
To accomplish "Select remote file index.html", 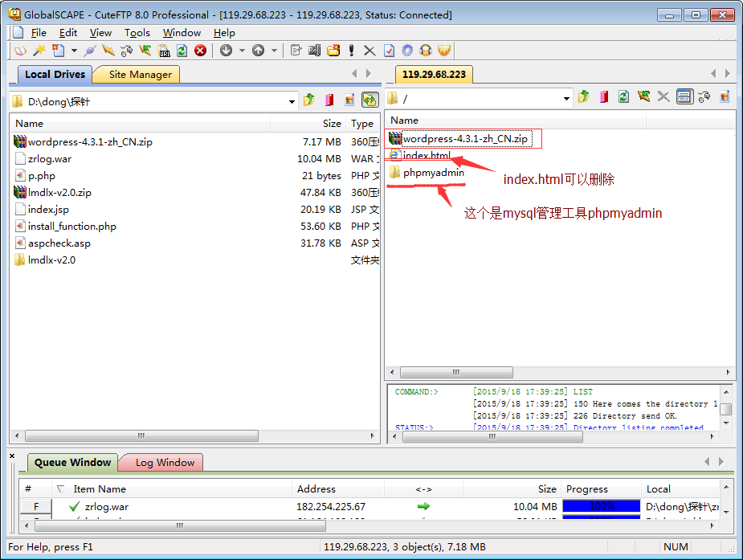I will (x=427, y=155).
